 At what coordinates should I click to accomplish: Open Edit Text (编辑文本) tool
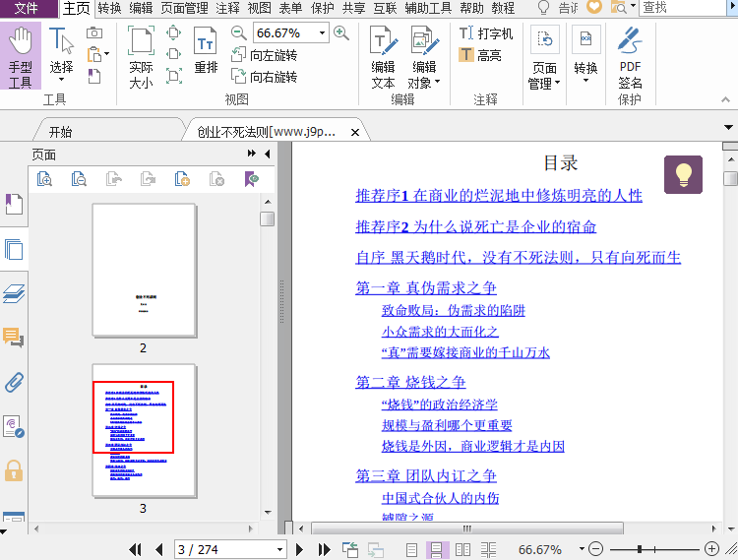[x=383, y=57]
